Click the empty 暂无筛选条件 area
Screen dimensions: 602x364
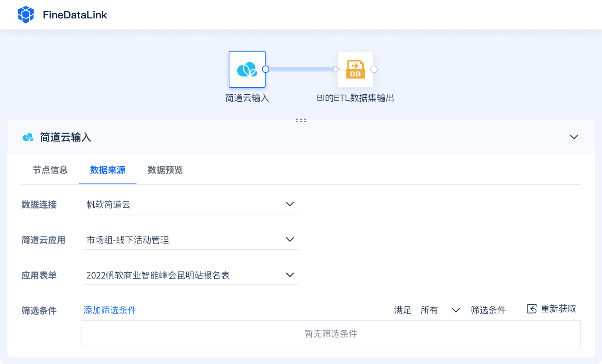point(331,334)
